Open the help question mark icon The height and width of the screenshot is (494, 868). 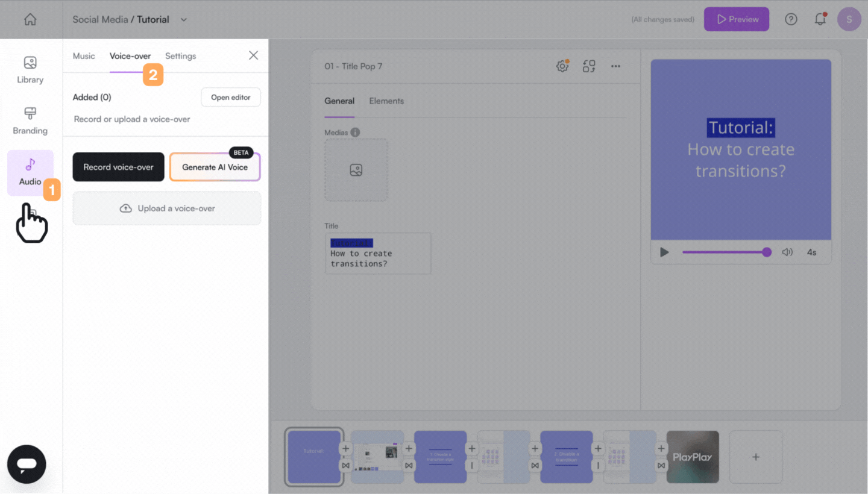(791, 19)
